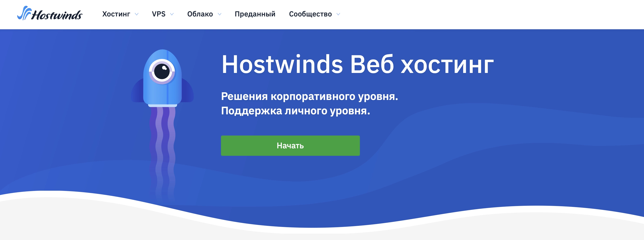Expand the chevron next to Хостинг
The height and width of the screenshot is (240, 644).
[x=137, y=14]
